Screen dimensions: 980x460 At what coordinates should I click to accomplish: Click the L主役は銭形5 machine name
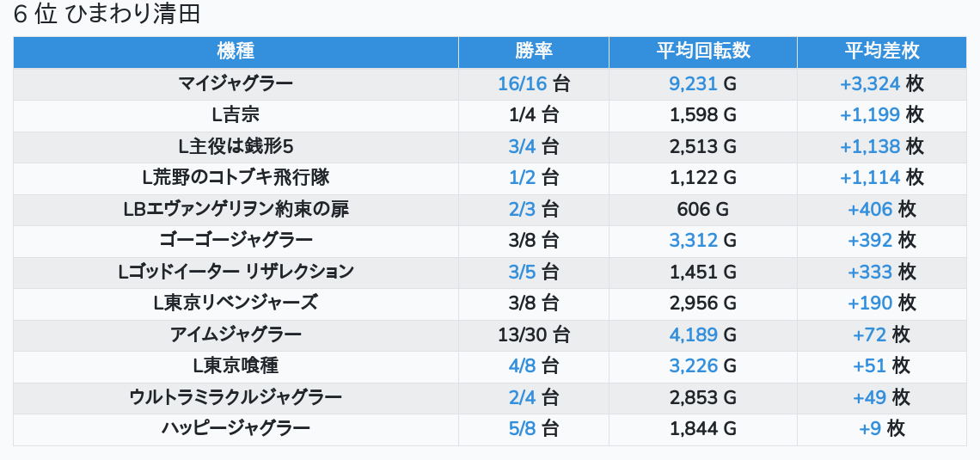click(236, 146)
